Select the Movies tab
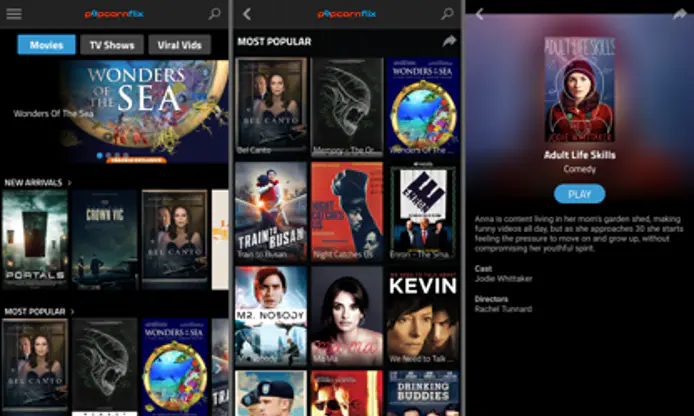Viewport: 694px width, 416px height. 46,45
